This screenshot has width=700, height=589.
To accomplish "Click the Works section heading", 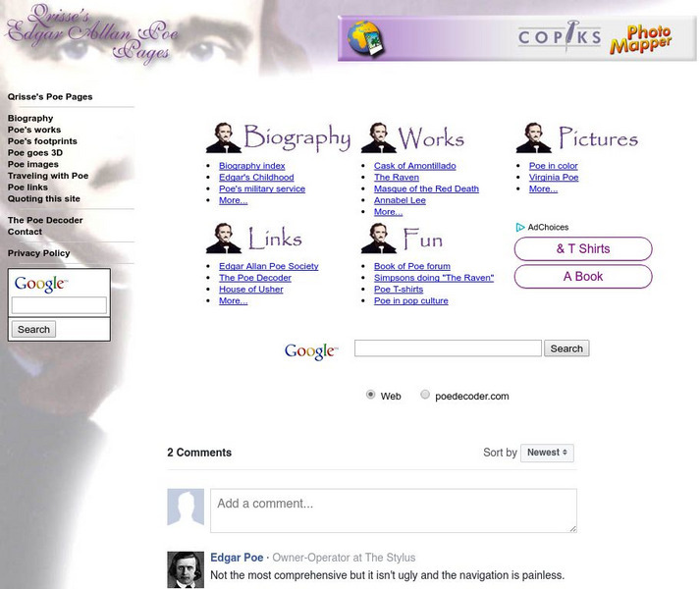I will pyautogui.click(x=431, y=137).
